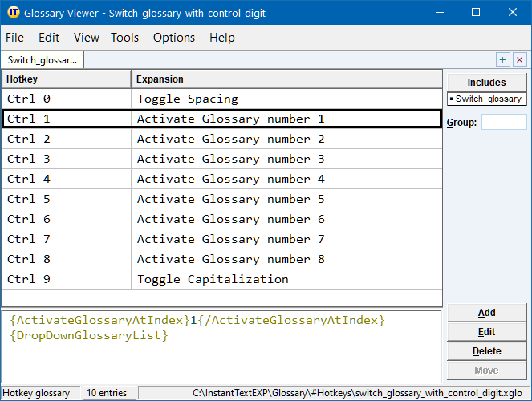Image resolution: width=532 pixels, height=401 pixels.
Task: Sort by the Hotkey column header
Action: (67, 79)
